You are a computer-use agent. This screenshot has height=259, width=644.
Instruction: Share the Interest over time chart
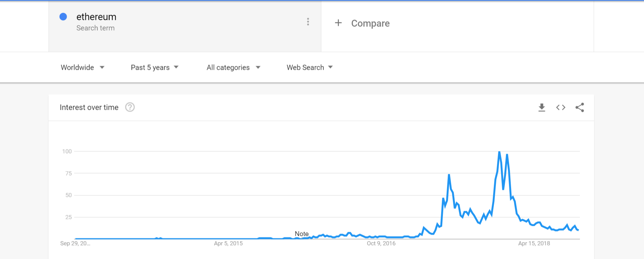point(580,107)
